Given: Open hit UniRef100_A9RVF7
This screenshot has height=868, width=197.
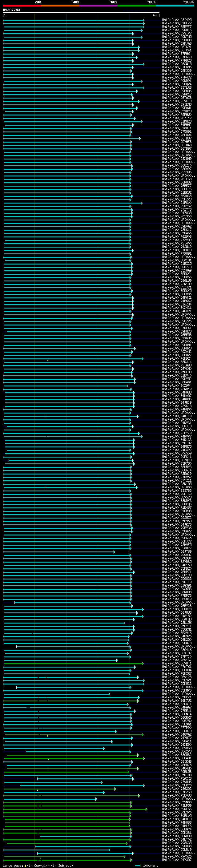Looking at the screenshot, I should pyautogui.click(x=177, y=26).
